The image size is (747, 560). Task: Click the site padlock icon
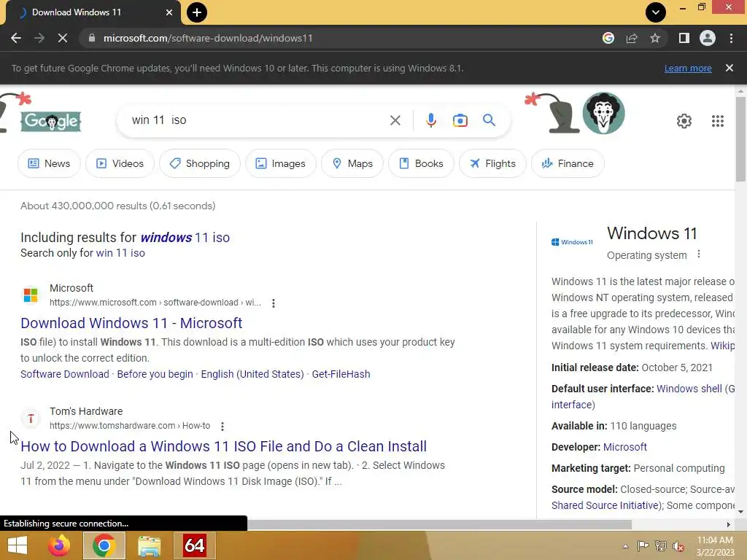click(x=92, y=38)
